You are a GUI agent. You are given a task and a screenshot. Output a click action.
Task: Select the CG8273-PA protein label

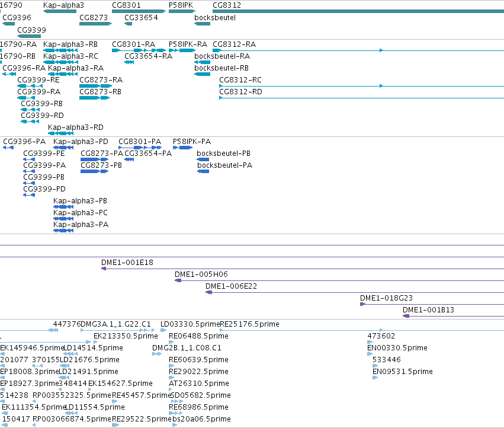[102, 153]
